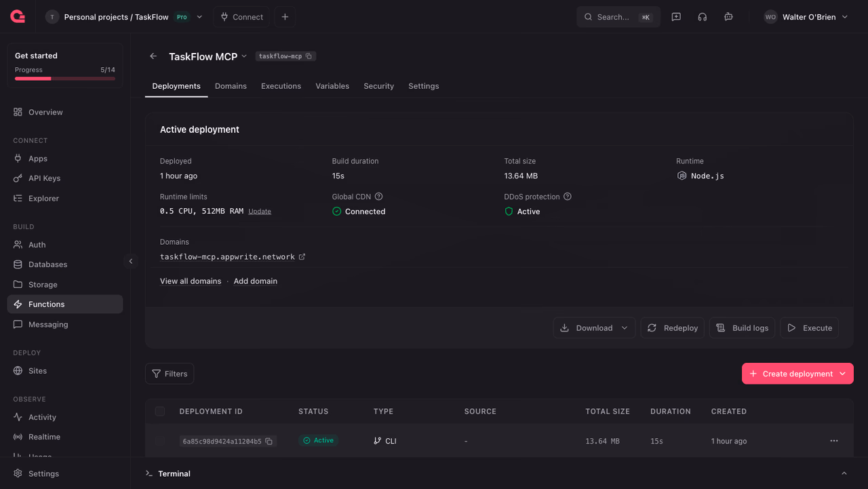Image resolution: width=868 pixels, height=489 pixels.
Task: Click the Global CDN help icon
Action: [379, 197]
